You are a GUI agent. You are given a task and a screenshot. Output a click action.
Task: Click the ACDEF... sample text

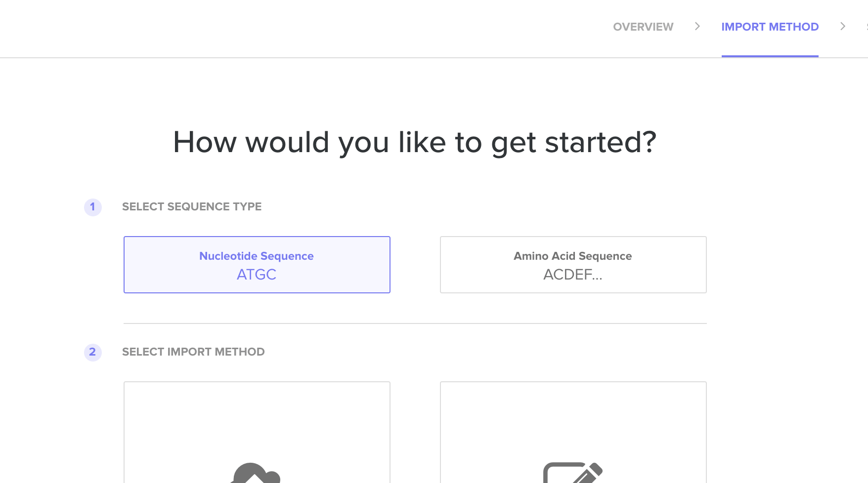(x=573, y=275)
